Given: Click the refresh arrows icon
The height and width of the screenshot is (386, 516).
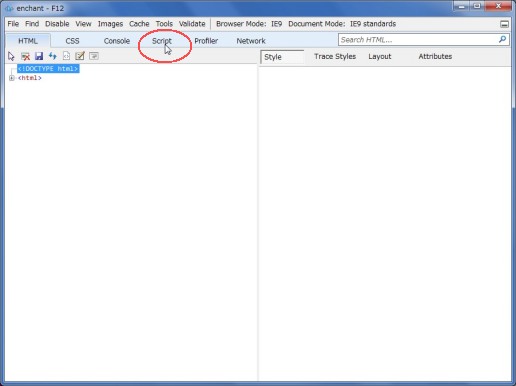Looking at the screenshot, I should pos(53,56).
